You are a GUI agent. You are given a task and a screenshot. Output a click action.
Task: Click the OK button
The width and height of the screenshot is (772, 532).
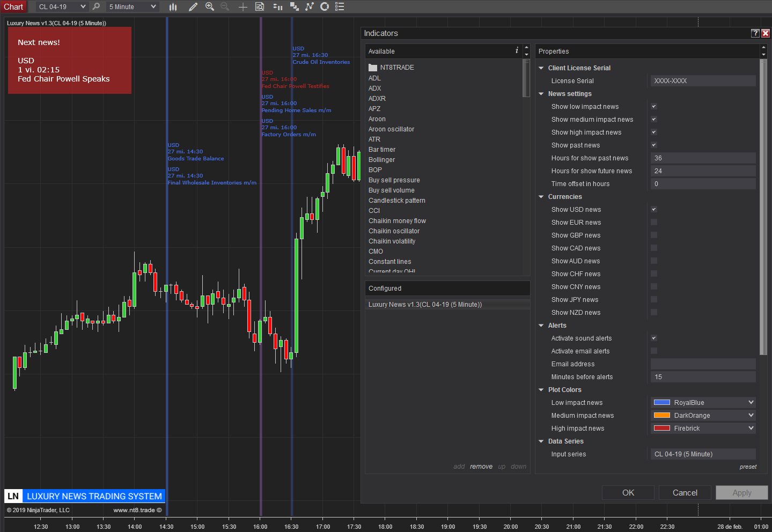(628, 493)
